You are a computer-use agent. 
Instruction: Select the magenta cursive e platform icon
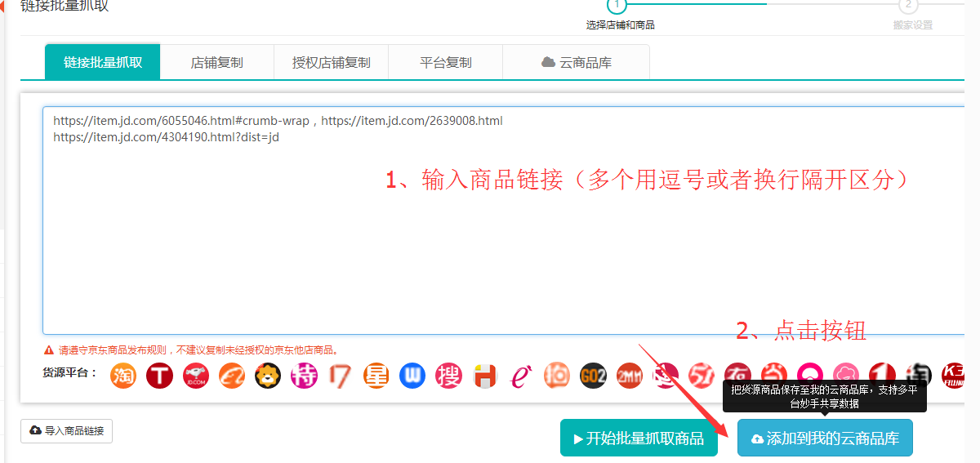(521, 376)
